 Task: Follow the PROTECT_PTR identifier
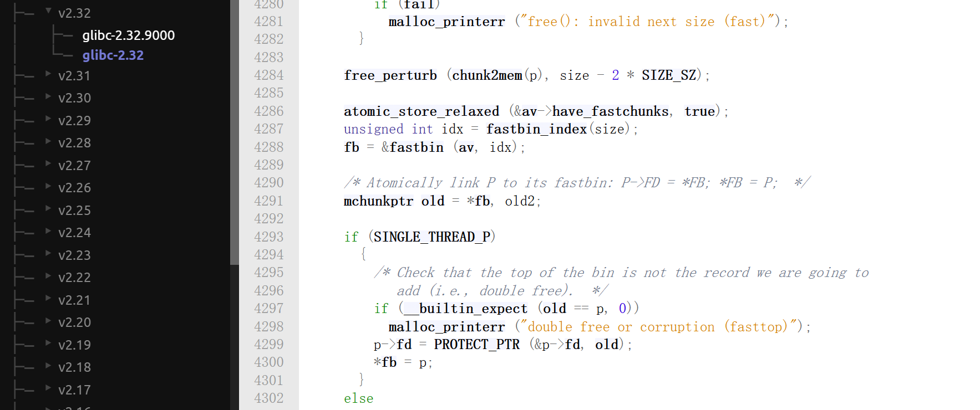[477, 345]
